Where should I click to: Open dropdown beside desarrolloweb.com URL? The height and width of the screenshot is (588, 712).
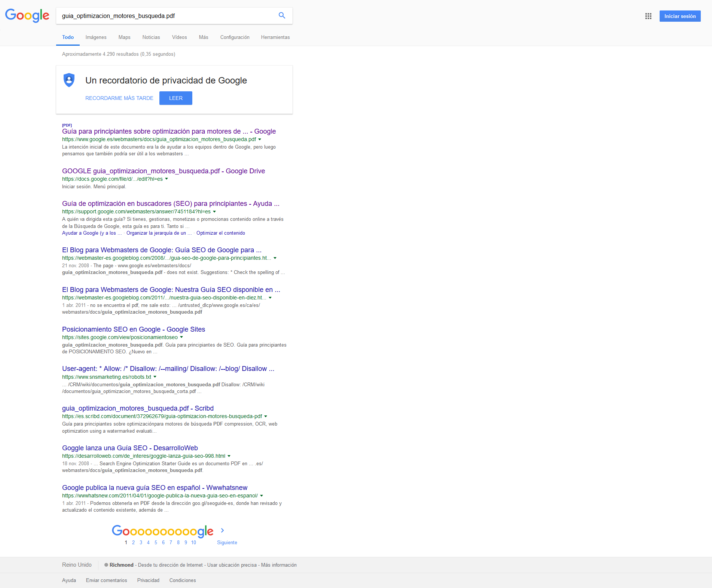tap(229, 456)
